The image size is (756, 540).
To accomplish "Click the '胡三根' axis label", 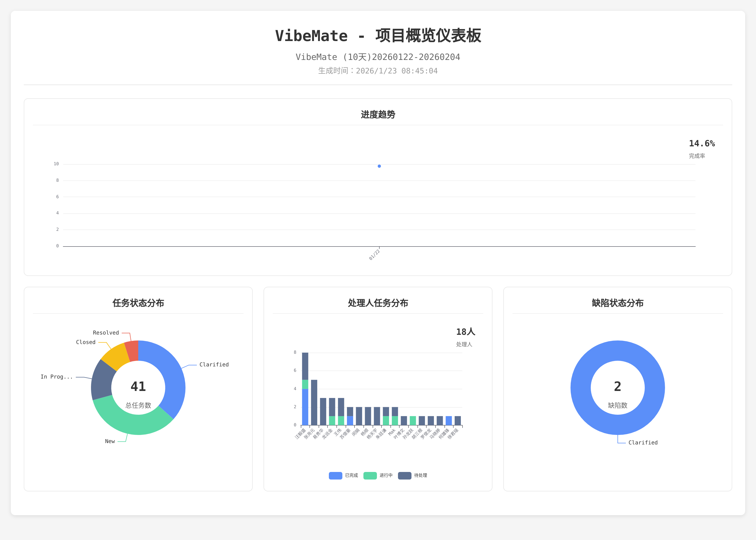I will (x=417, y=434).
